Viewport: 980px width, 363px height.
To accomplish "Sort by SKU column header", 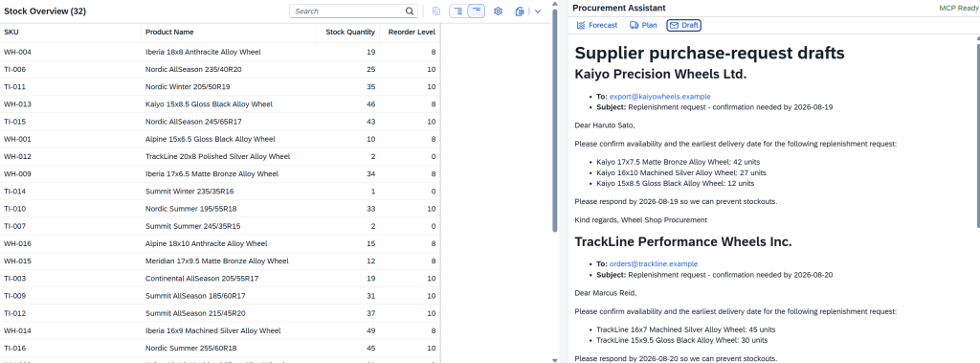I will tap(71, 32).
